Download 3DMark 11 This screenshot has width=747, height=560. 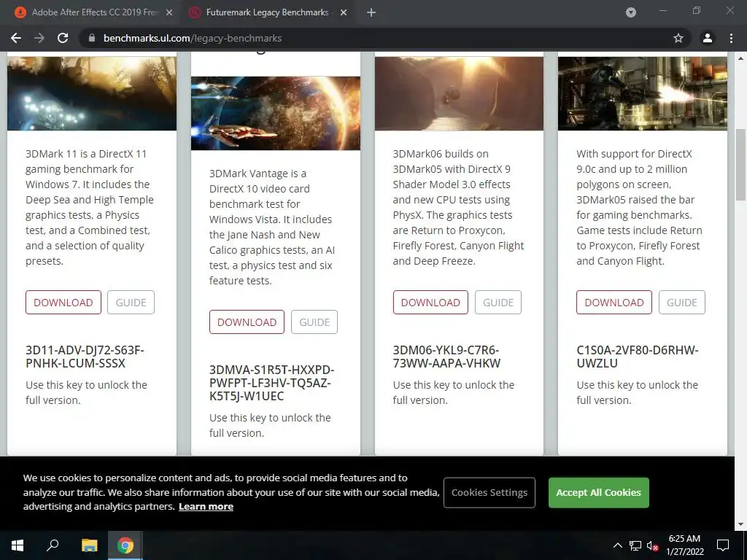tap(63, 303)
